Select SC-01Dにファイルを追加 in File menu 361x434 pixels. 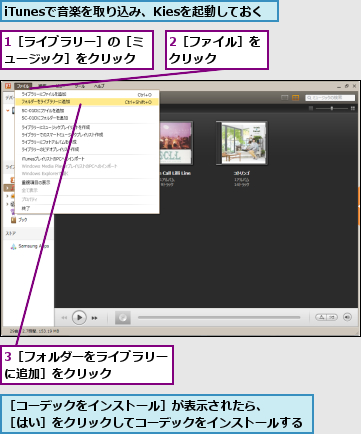[87, 111]
